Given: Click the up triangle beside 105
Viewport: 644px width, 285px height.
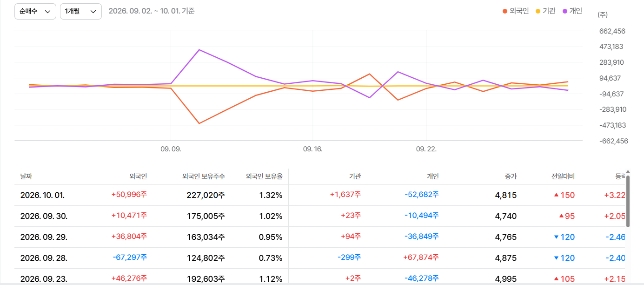Looking at the screenshot, I should pyautogui.click(x=556, y=279).
